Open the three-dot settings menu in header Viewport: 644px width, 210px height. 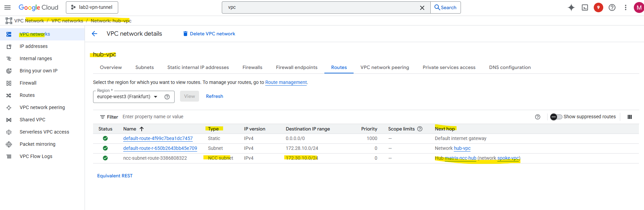click(626, 7)
